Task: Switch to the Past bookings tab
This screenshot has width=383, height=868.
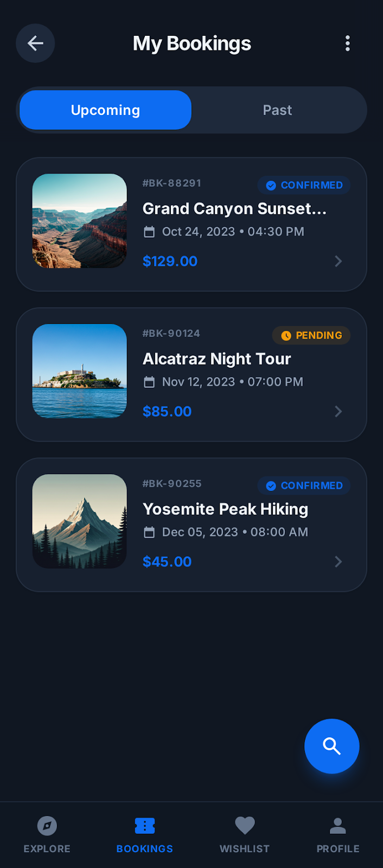Action: (x=277, y=110)
